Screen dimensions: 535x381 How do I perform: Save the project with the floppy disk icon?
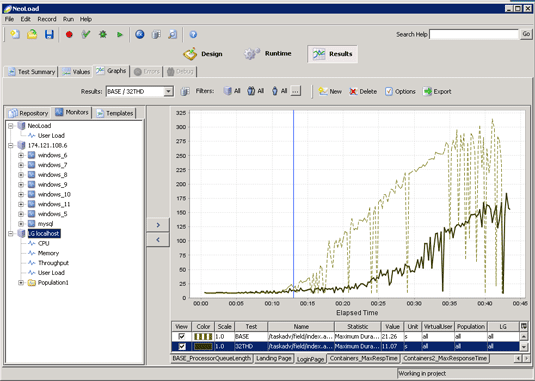point(49,34)
